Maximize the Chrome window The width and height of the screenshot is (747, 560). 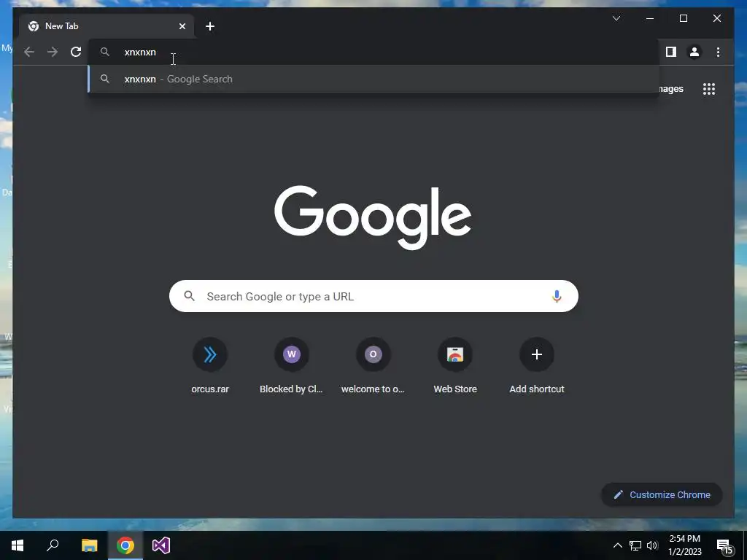click(x=683, y=18)
